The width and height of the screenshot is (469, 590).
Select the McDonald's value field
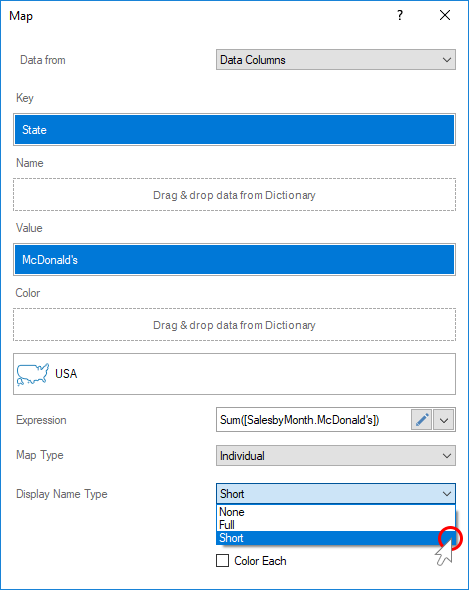point(234,260)
